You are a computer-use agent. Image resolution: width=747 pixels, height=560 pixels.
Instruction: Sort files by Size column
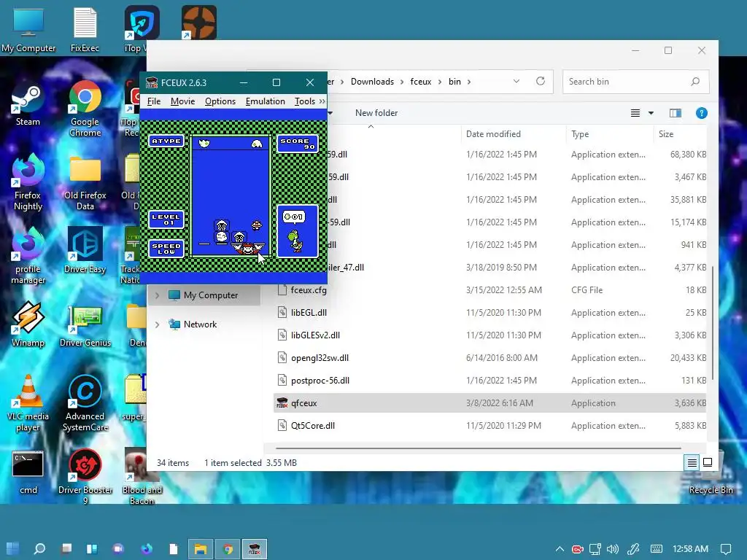pyautogui.click(x=680, y=134)
